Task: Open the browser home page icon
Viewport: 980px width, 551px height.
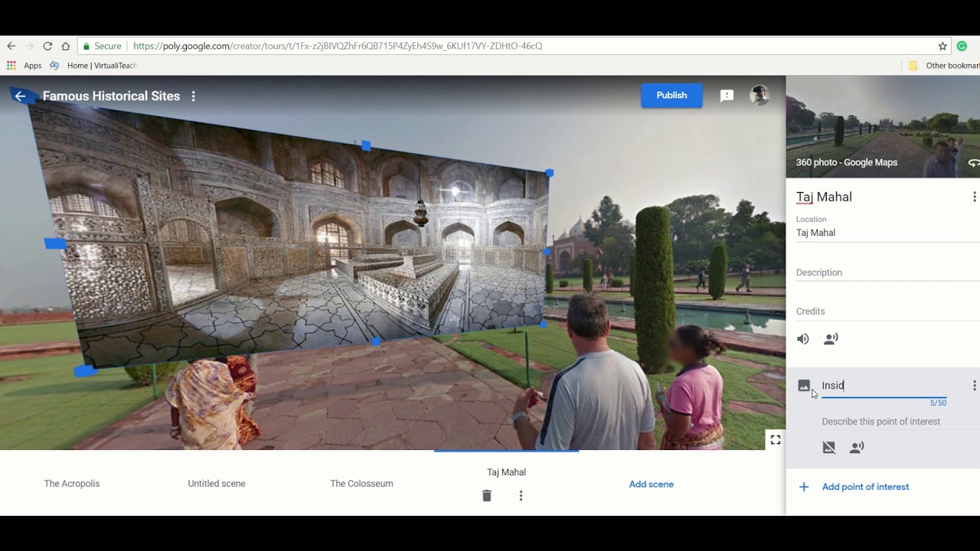Action: [x=66, y=46]
